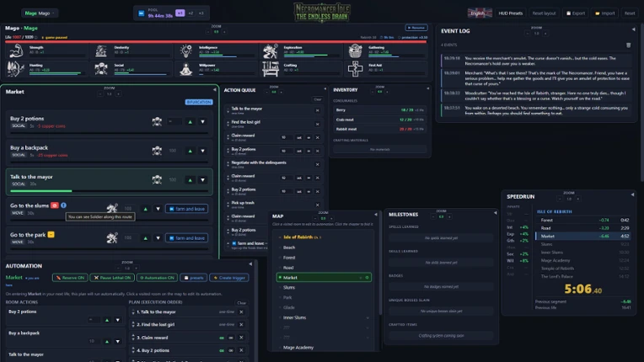The height and width of the screenshot is (362, 644).
Task: Remove Negotiate with the delinquents from queue
Action: click(x=318, y=164)
